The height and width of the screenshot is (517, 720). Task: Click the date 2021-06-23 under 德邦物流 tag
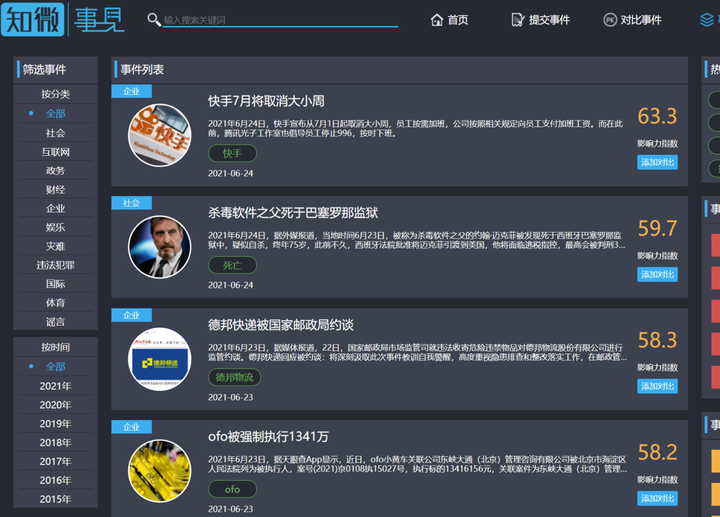231,398
